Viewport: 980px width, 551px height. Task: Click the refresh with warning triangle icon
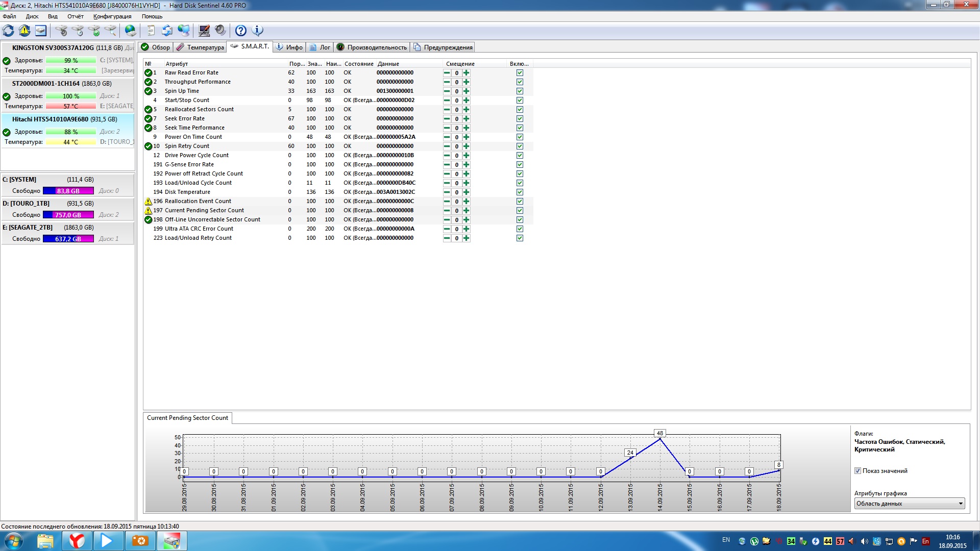coord(24,31)
